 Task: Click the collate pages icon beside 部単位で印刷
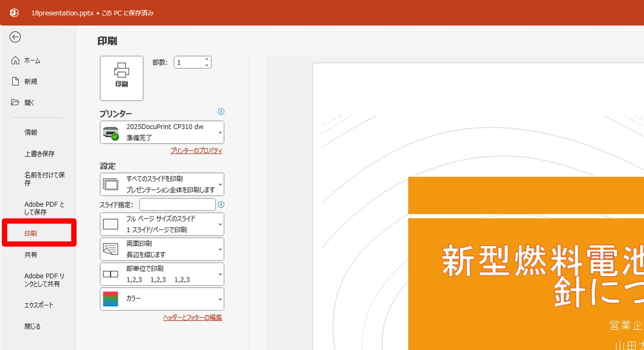tap(111, 274)
